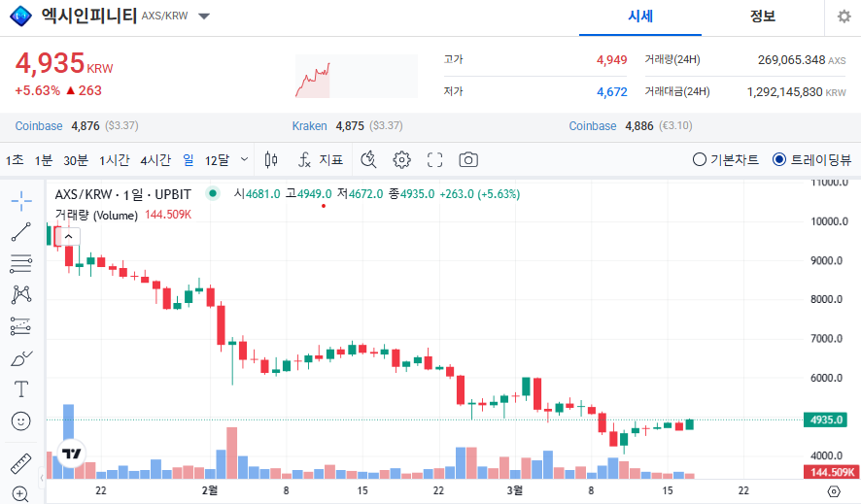Expand more timeframes chevron
The image size is (861, 504).
(244, 159)
